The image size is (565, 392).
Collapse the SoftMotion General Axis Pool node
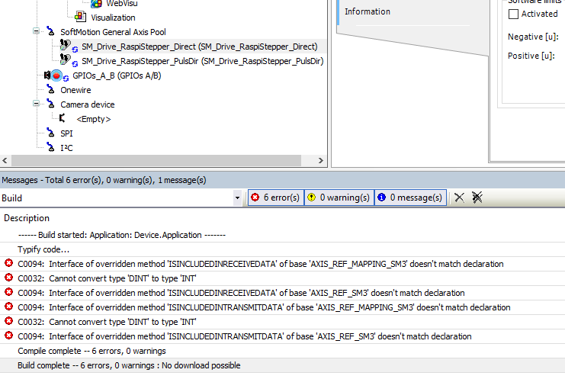click(x=36, y=32)
